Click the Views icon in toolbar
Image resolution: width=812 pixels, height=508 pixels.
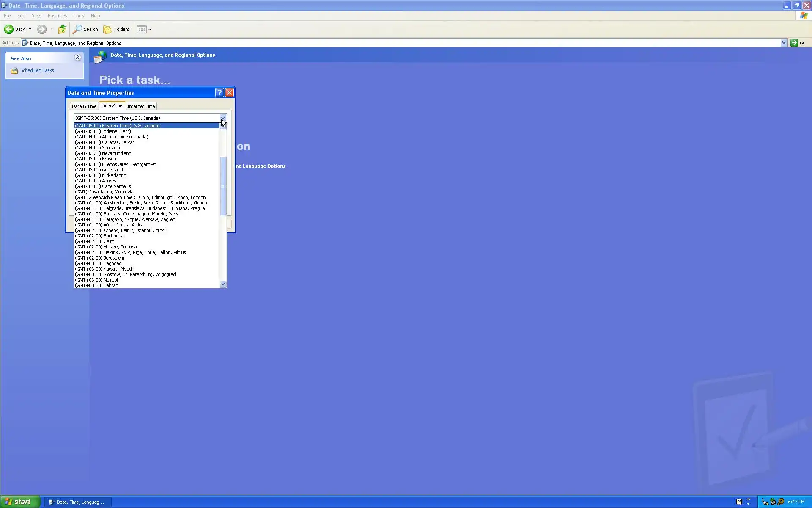pyautogui.click(x=142, y=29)
